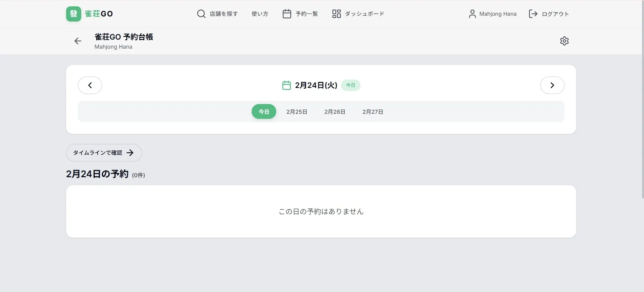The image size is (644, 292).
Task: Click the ログアウト link
Action: click(555, 14)
